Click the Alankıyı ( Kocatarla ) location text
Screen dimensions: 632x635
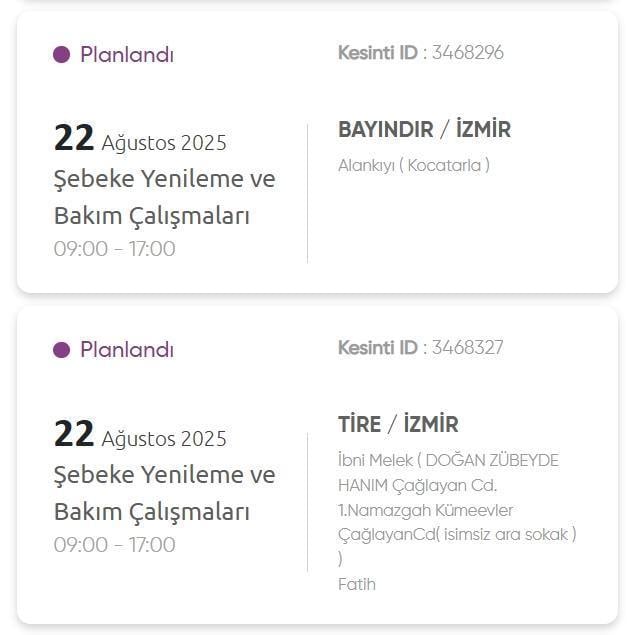tap(413, 166)
